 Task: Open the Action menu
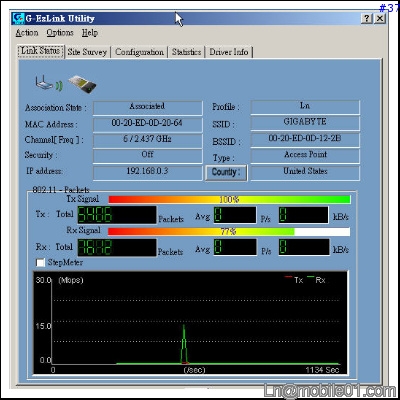tap(27, 33)
